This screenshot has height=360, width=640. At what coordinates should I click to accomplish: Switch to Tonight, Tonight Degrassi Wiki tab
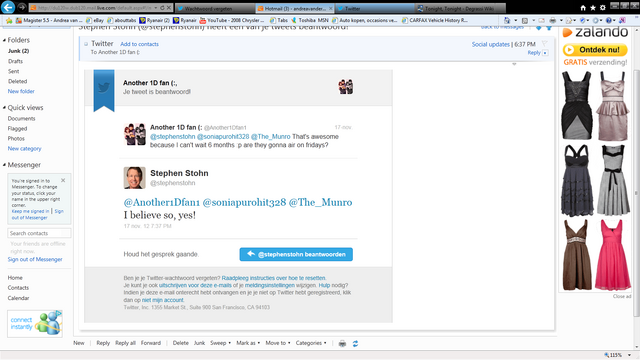pyautogui.click(x=461, y=8)
